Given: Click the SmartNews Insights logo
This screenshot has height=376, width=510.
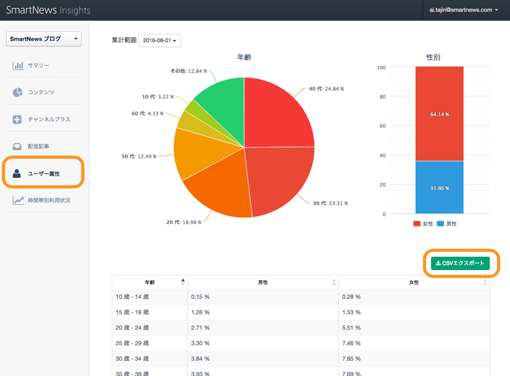Looking at the screenshot, I should pyautogui.click(x=48, y=10).
